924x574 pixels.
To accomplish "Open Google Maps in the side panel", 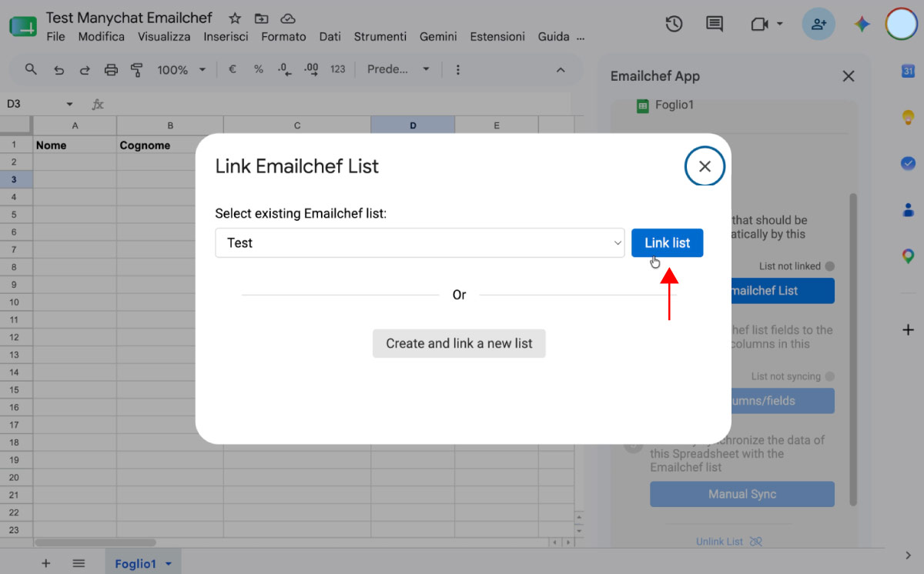I will pyautogui.click(x=908, y=256).
